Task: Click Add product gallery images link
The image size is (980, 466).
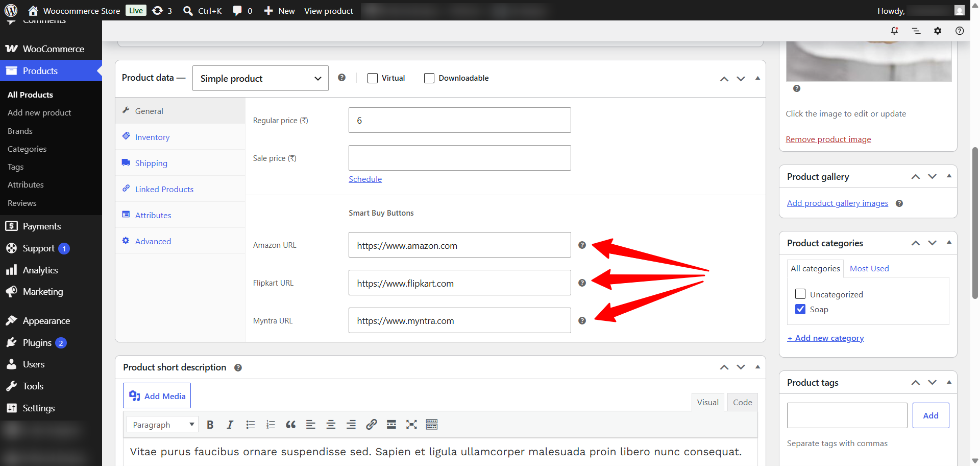Action: (x=838, y=203)
